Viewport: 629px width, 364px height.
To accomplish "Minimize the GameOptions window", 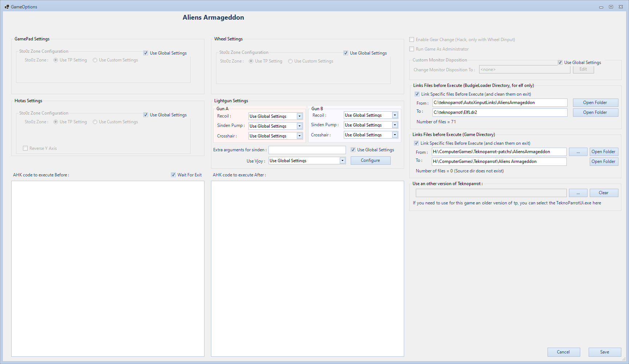I will click(x=601, y=7).
